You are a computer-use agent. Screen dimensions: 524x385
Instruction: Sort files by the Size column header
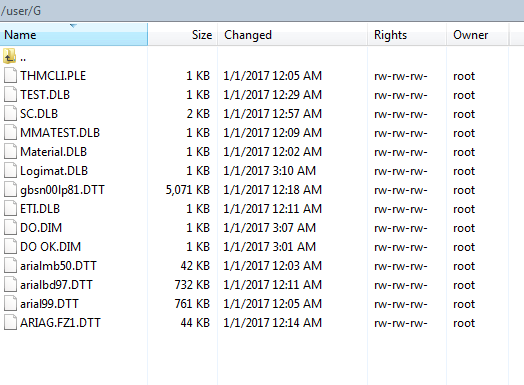point(183,35)
